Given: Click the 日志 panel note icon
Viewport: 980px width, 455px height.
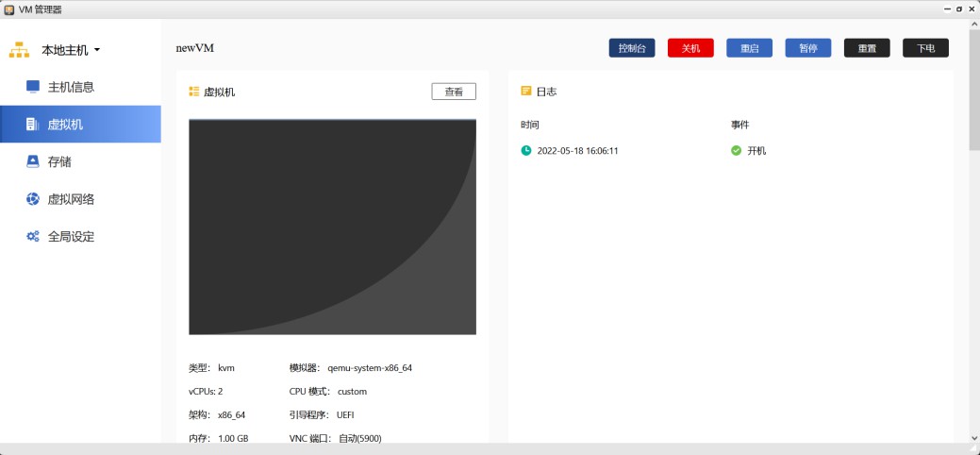Looking at the screenshot, I should 526,92.
